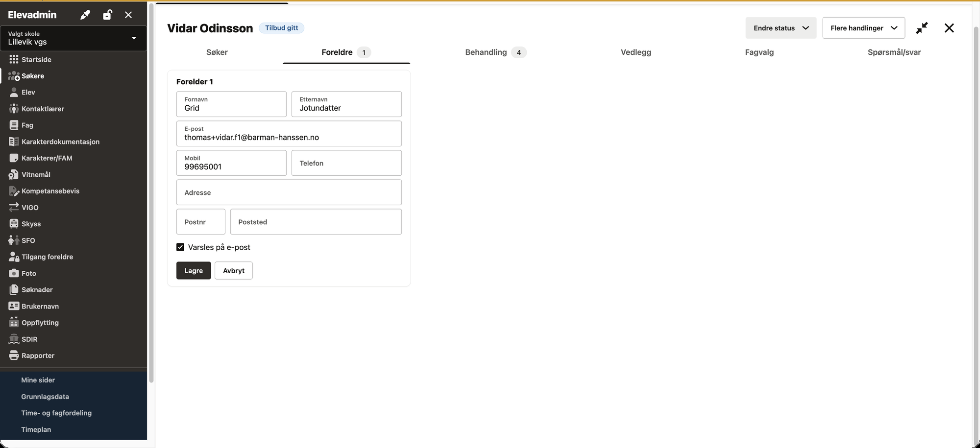This screenshot has width=980, height=448.
Task: Open Time- og fagfordeling in sidebar
Action: coord(56,413)
